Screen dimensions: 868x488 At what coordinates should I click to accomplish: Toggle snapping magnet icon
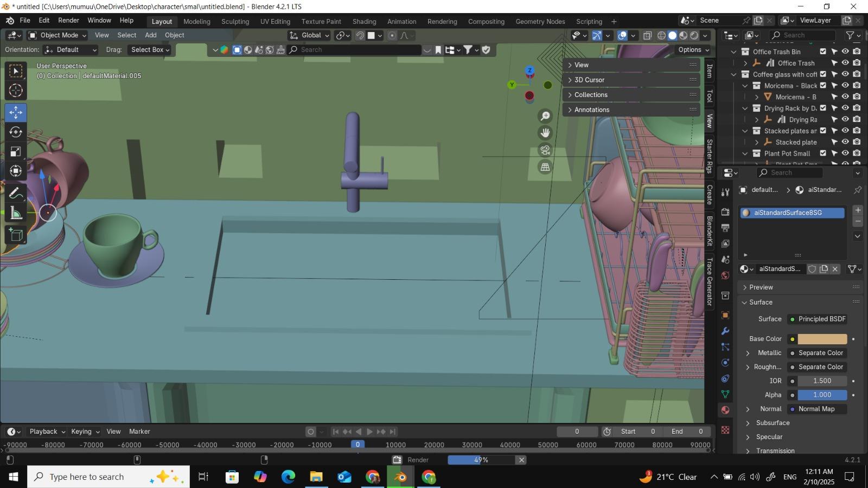point(360,35)
